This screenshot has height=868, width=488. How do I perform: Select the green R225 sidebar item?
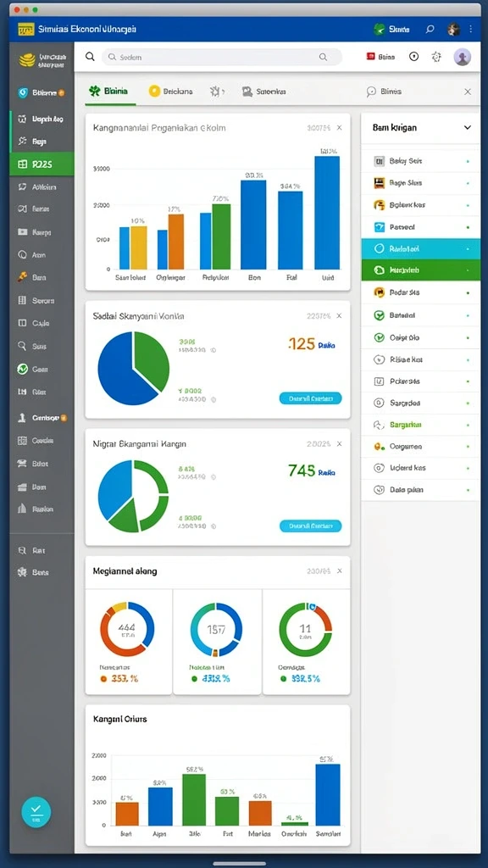coord(42,164)
